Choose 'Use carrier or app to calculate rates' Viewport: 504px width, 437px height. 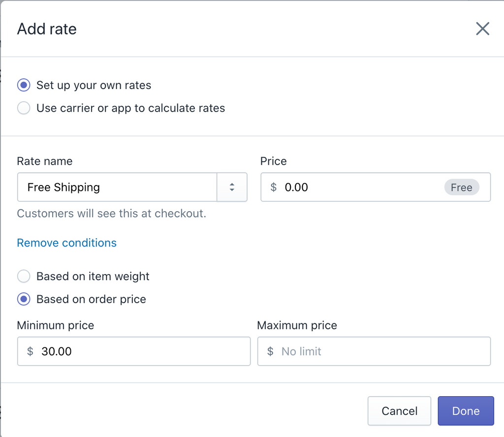(23, 108)
